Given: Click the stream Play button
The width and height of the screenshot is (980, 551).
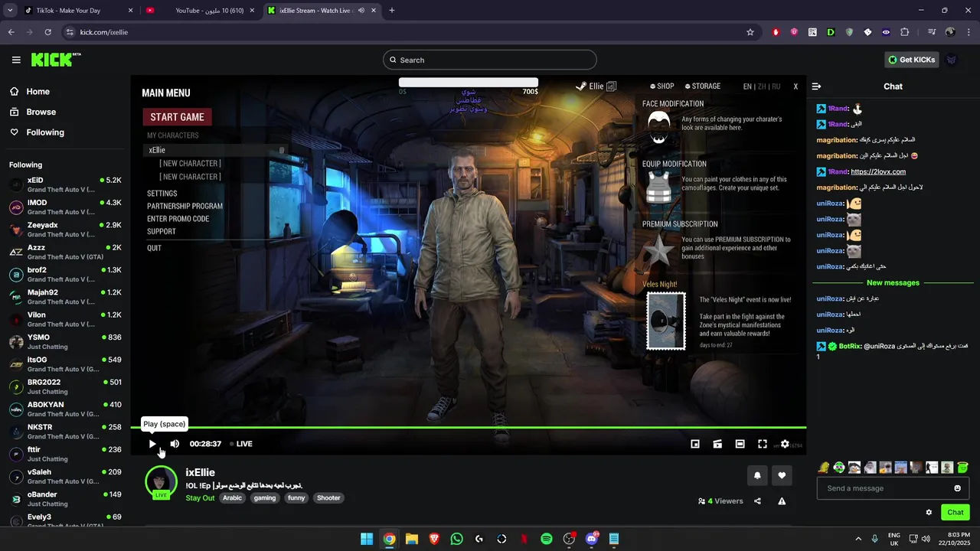Looking at the screenshot, I should point(152,444).
